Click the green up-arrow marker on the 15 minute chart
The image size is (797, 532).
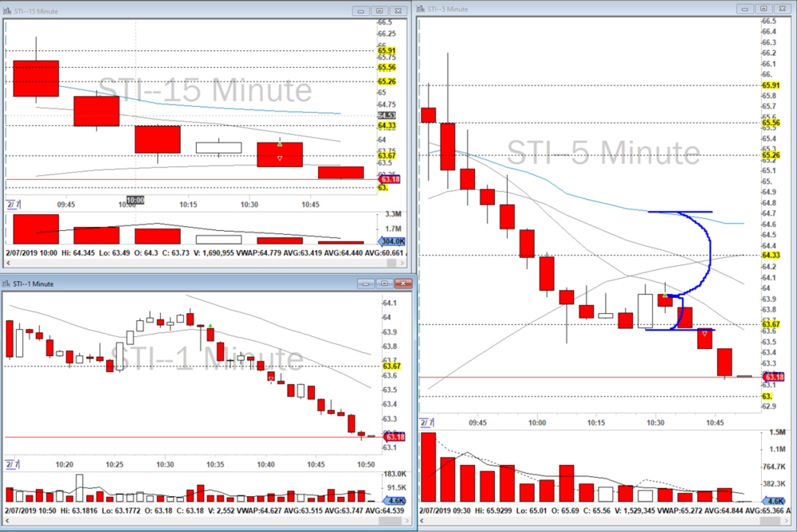coord(280,144)
